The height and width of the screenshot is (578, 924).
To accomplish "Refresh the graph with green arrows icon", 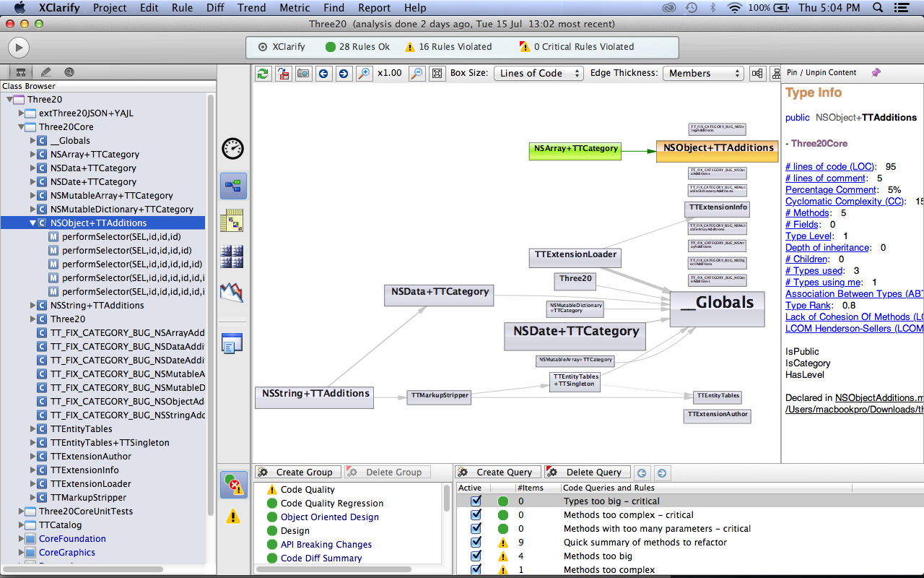I will 263,73.
